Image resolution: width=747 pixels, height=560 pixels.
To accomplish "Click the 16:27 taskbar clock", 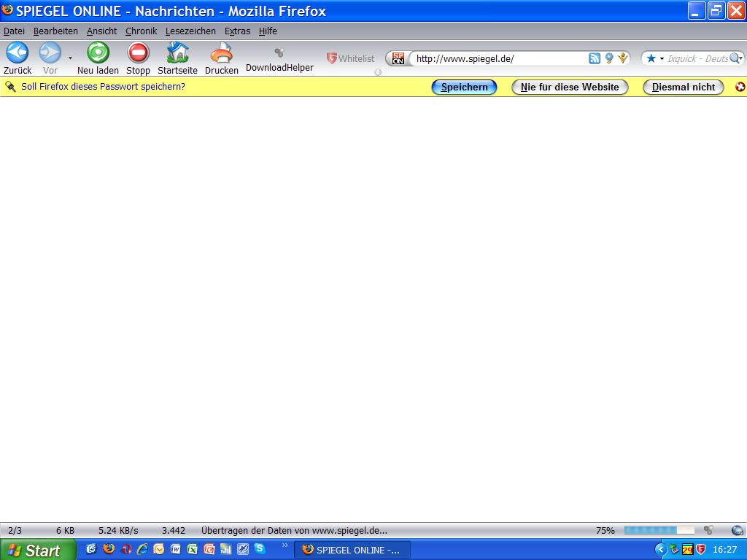I will coord(724,550).
